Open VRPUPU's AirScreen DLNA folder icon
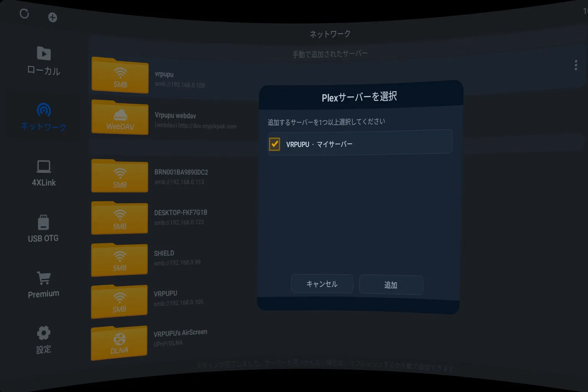This screenshot has height=392, width=588. tap(119, 343)
